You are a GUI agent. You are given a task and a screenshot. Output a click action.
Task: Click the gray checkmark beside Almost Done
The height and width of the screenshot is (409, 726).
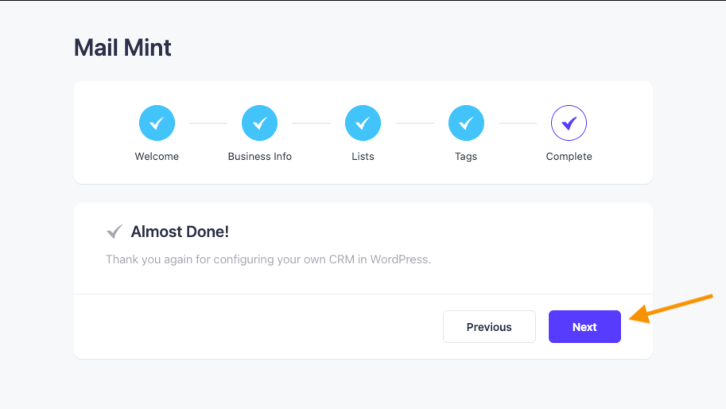pos(114,231)
